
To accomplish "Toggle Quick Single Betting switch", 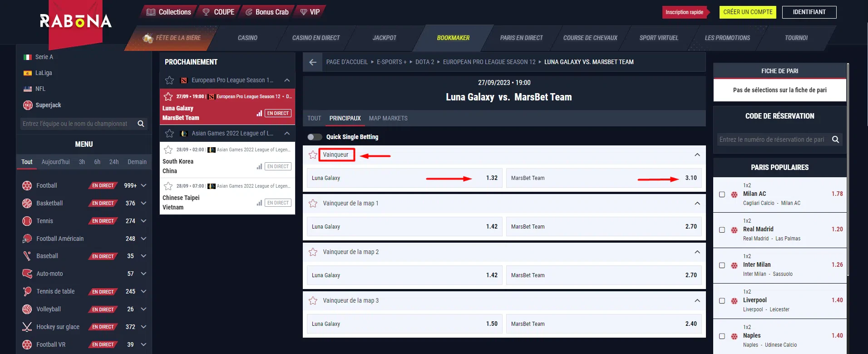I will point(315,137).
